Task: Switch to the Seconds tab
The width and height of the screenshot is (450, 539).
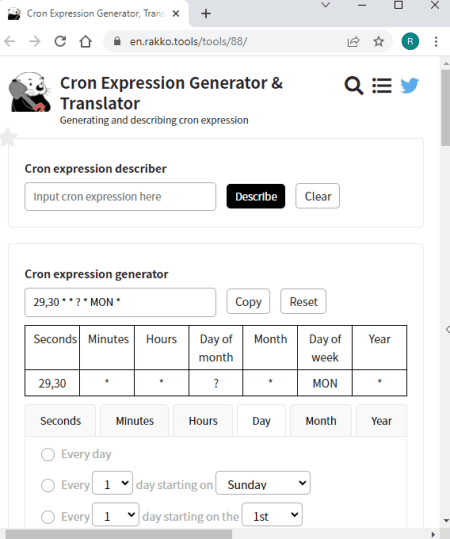Action: pos(60,421)
